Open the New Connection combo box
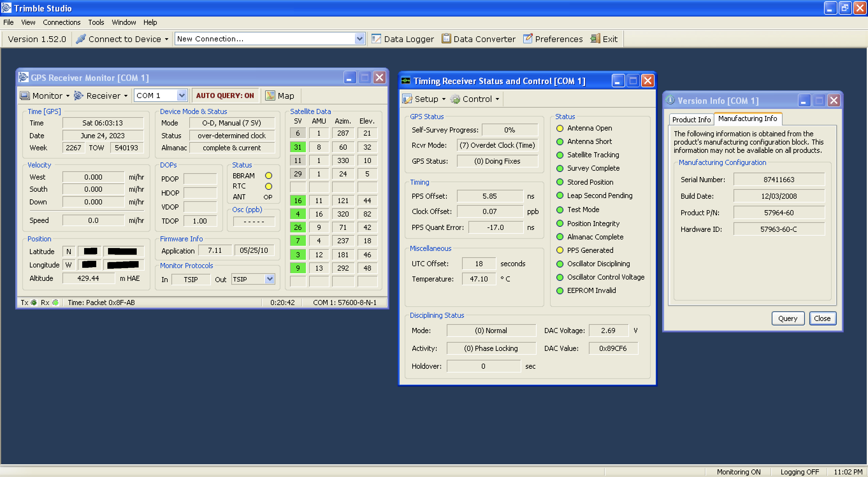The image size is (868, 477). click(x=360, y=39)
